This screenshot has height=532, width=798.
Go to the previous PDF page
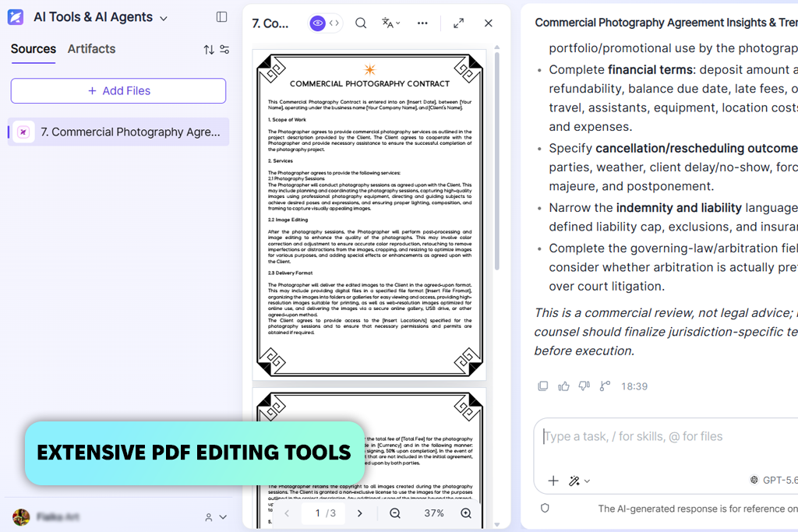[287, 513]
